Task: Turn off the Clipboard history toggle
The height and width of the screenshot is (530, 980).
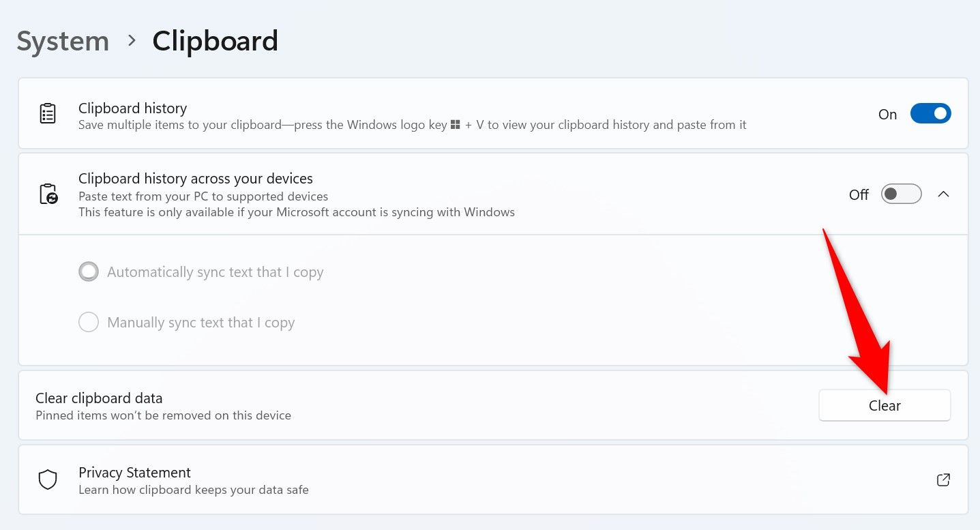Action: (930, 114)
